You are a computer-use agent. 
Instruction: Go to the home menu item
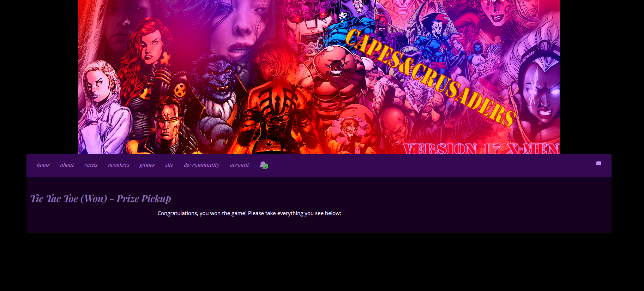(x=43, y=165)
